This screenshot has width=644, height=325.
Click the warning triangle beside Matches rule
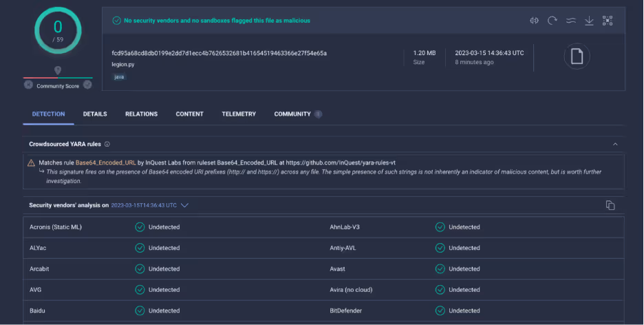coord(31,163)
